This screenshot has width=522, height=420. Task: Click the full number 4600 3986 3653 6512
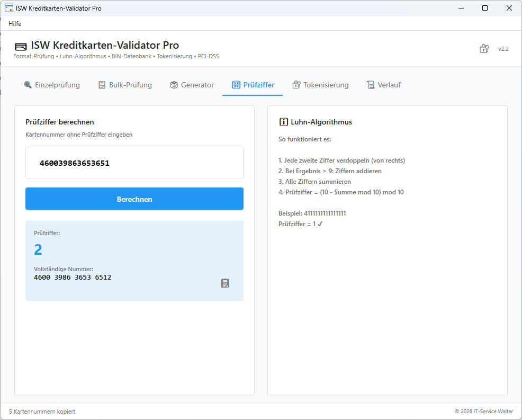(x=73, y=278)
